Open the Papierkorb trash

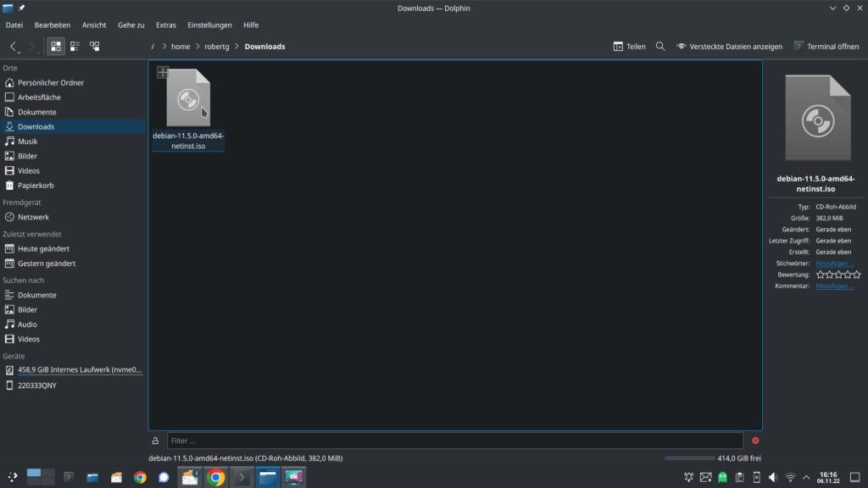tap(73, 186)
